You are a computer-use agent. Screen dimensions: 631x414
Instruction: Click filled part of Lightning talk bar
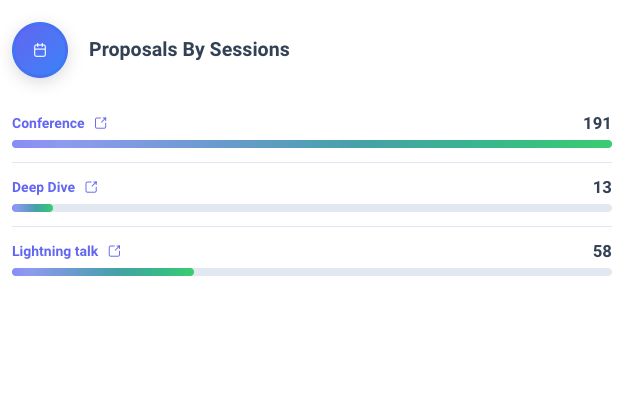[103, 272]
